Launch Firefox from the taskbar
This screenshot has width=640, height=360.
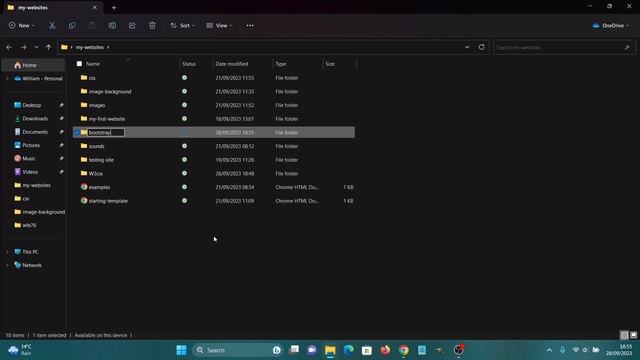(x=385, y=350)
